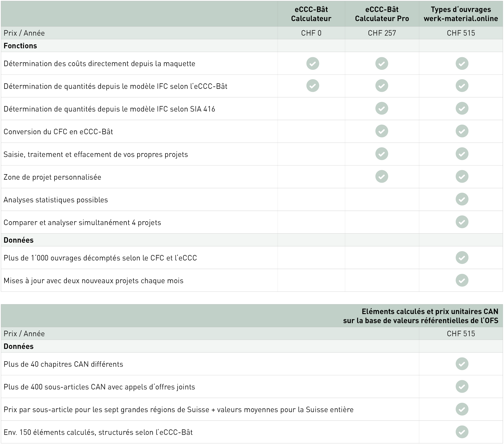Click checkmark for Zone de projet personnalisée under Calculateur Pro
The width and height of the screenshot is (504, 445).
click(382, 176)
